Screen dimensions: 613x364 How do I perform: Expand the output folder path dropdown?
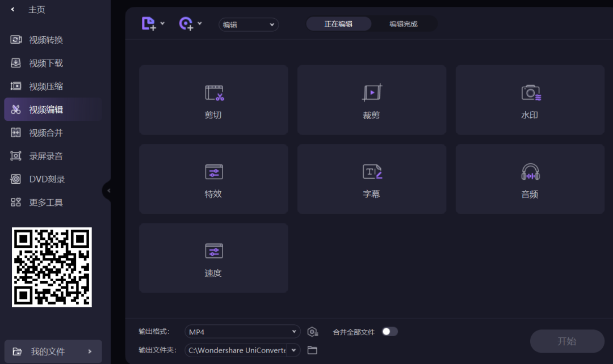[293, 350]
